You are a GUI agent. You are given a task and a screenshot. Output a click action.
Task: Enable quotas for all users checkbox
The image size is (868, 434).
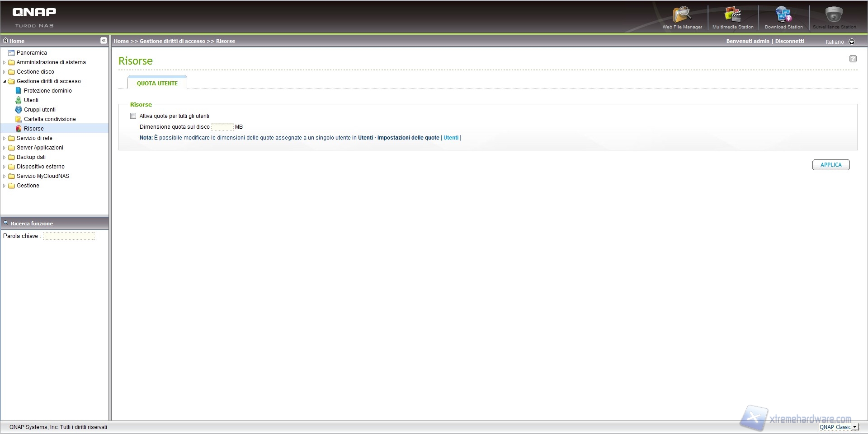click(133, 116)
